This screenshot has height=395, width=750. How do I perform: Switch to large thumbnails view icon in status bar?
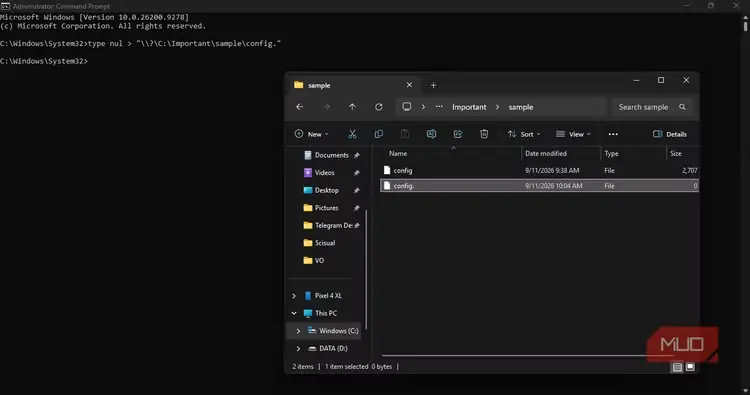pyautogui.click(x=690, y=367)
